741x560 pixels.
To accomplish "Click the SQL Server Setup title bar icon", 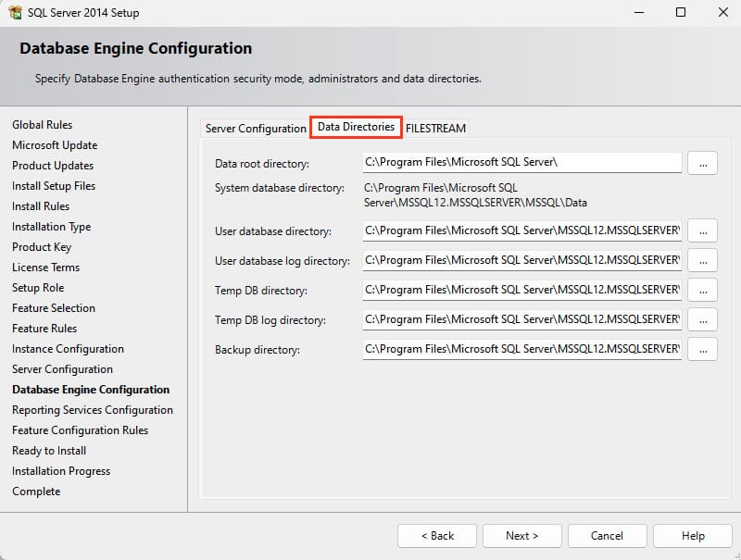I will point(15,13).
